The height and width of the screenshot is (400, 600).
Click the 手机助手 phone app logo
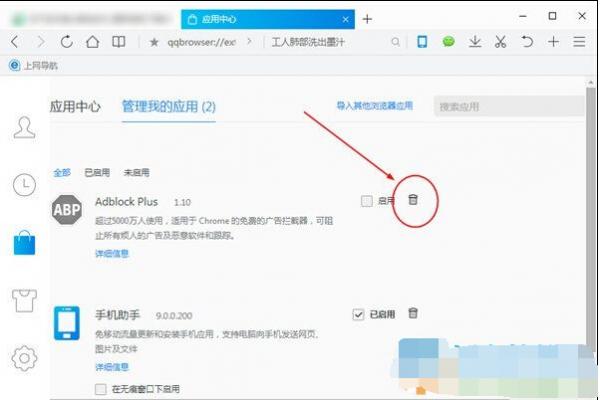click(x=67, y=323)
